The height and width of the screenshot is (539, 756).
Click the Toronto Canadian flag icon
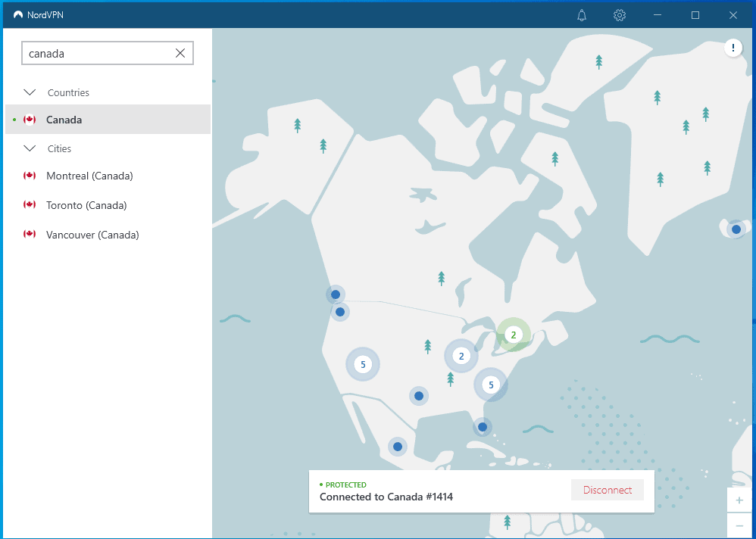pos(30,205)
